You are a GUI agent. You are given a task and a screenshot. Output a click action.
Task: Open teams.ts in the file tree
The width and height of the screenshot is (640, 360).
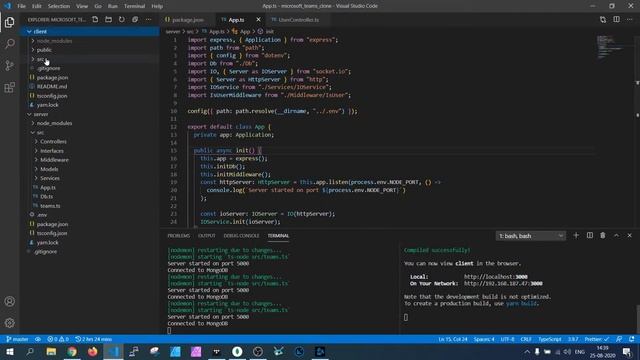point(90,206)
